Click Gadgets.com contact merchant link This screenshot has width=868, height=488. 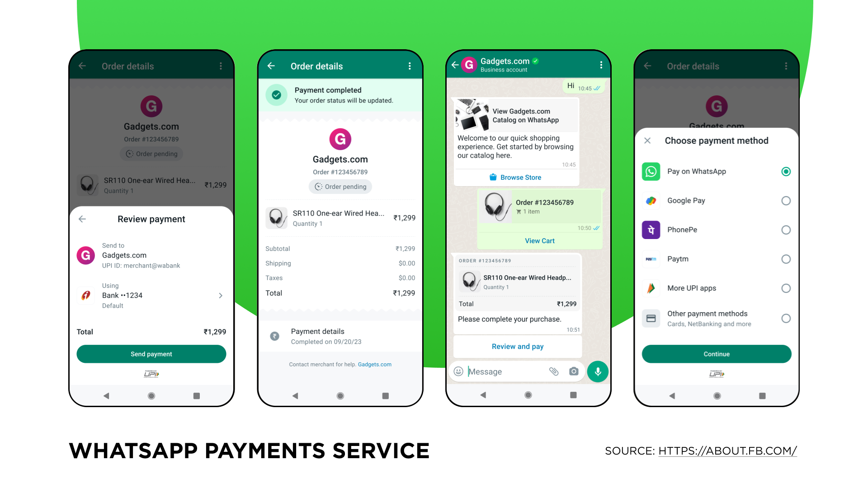pos(374,364)
